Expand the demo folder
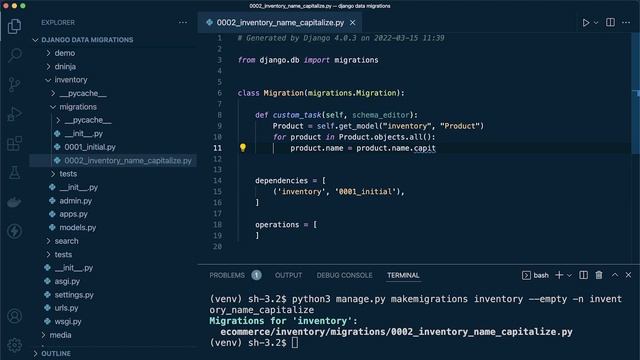640x360 pixels. pos(64,53)
